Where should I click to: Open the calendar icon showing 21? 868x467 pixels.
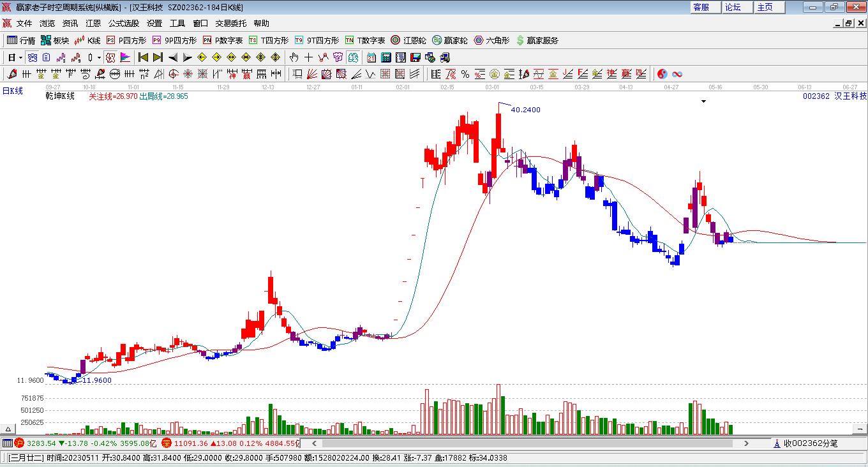pos(371,57)
